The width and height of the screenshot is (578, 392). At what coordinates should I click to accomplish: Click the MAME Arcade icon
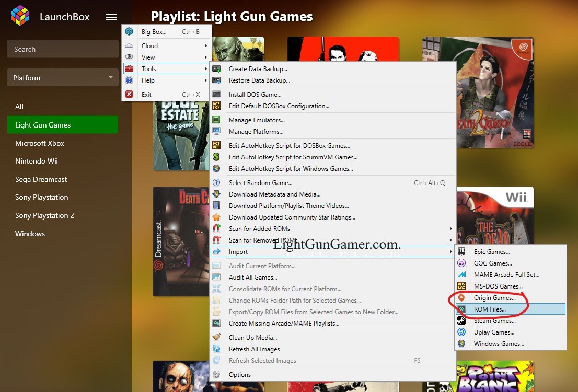[461, 274]
